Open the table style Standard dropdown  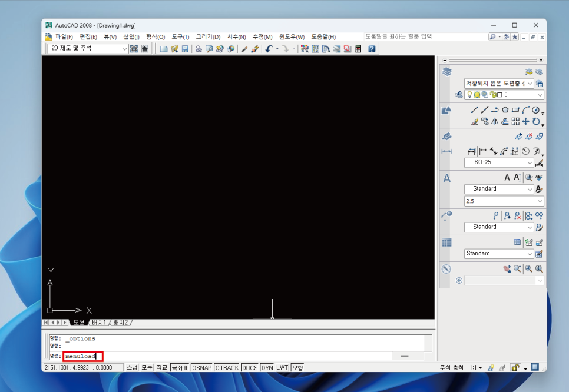click(499, 254)
